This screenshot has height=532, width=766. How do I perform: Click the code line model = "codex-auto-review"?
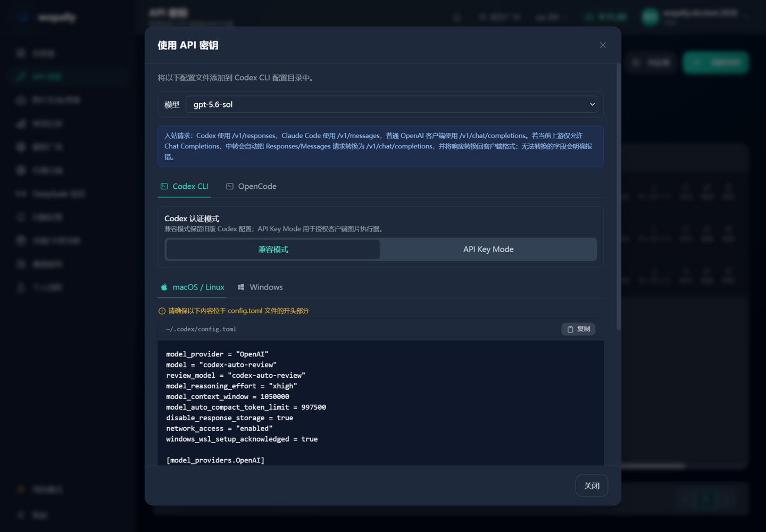coord(221,365)
